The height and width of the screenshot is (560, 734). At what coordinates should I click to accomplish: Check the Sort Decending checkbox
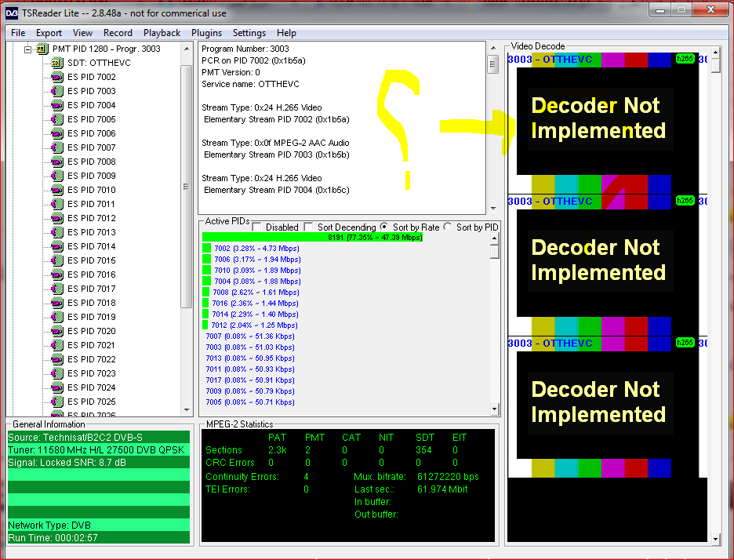[x=309, y=227]
